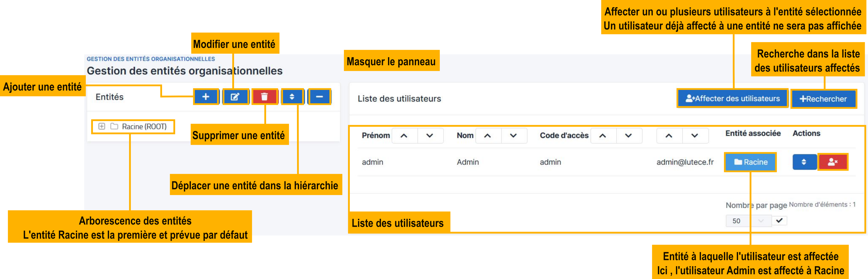This screenshot has width=868, height=279.
Task: Click the move entity hierarchy arrows icon
Action: coord(292,96)
